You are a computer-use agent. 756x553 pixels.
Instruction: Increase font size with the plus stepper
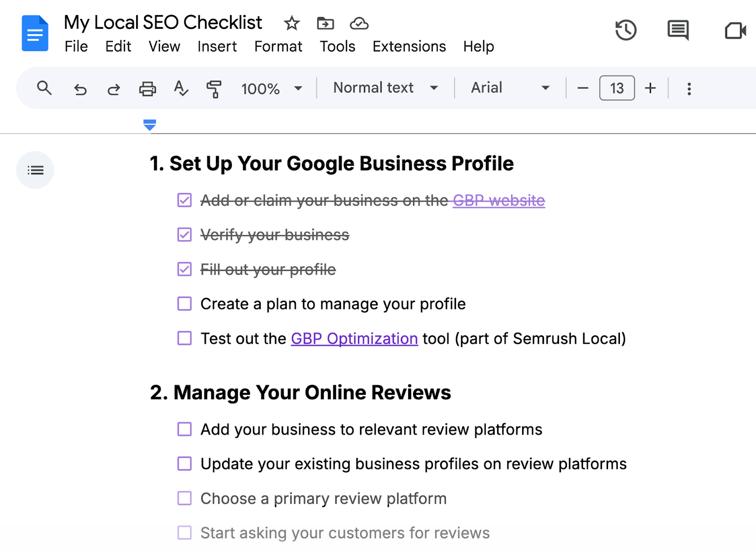[651, 88]
